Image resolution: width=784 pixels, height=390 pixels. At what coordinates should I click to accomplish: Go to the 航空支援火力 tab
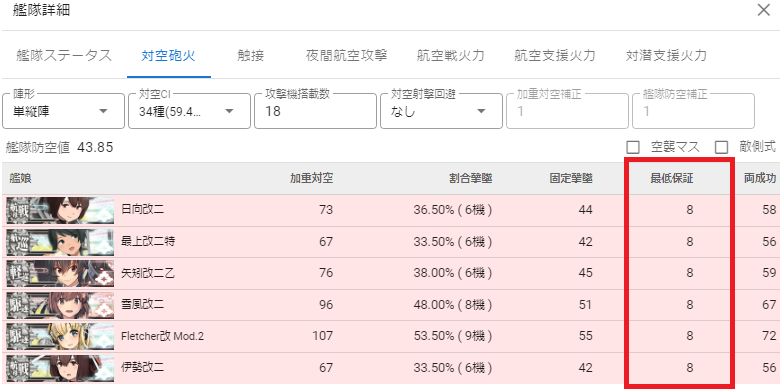[x=554, y=56]
